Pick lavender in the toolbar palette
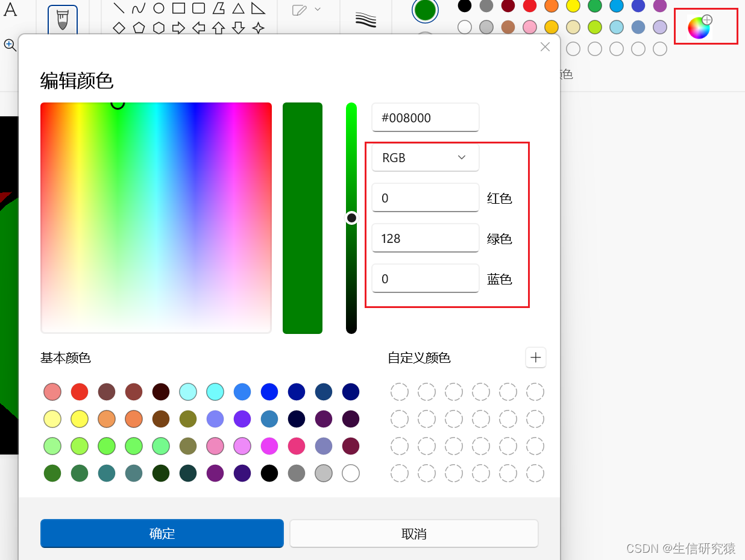Image resolution: width=745 pixels, height=560 pixels. 660,27
